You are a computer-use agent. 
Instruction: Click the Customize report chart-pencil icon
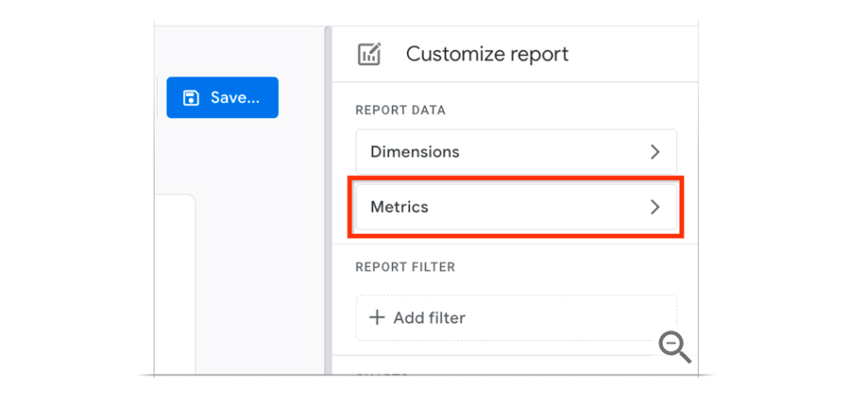pyautogui.click(x=369, y=54)
